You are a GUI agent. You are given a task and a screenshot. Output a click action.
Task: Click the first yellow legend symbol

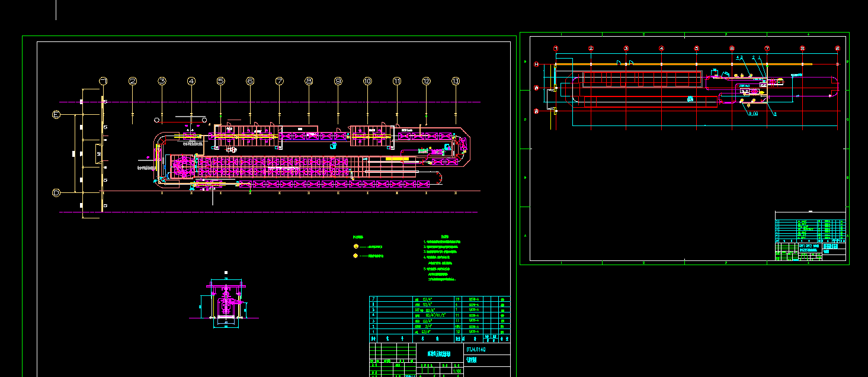pos(355,246)
